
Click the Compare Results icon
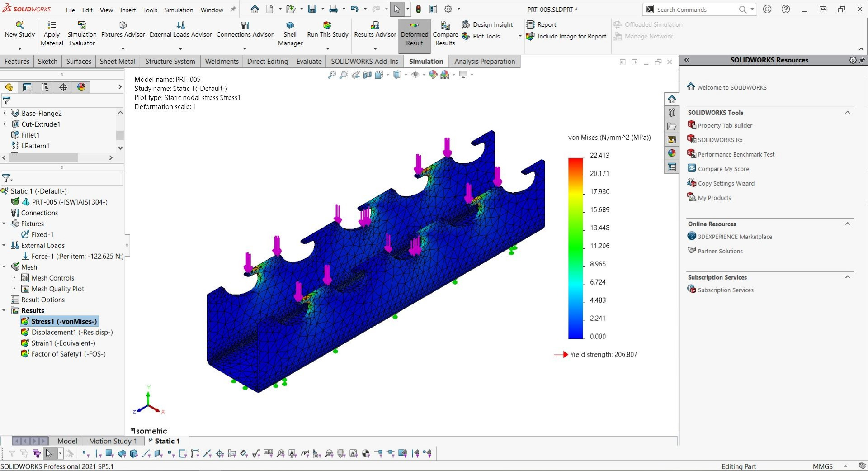click(445, 25)
